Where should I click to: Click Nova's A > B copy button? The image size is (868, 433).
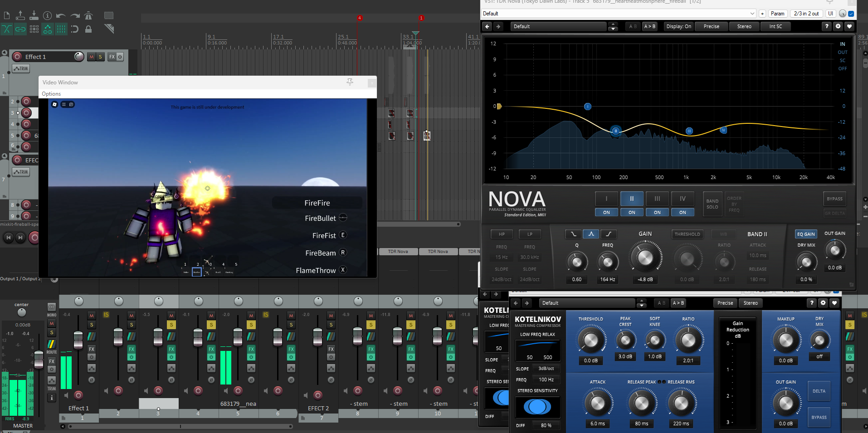650,26
